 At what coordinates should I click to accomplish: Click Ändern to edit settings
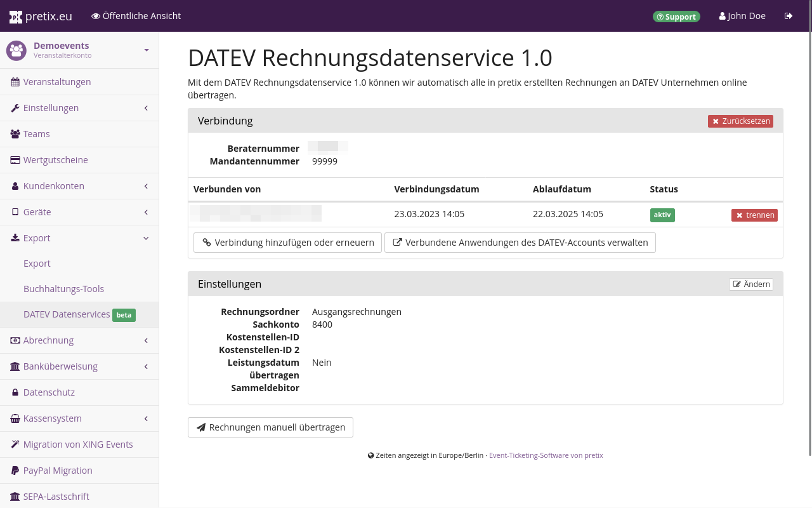click(750, 284)
